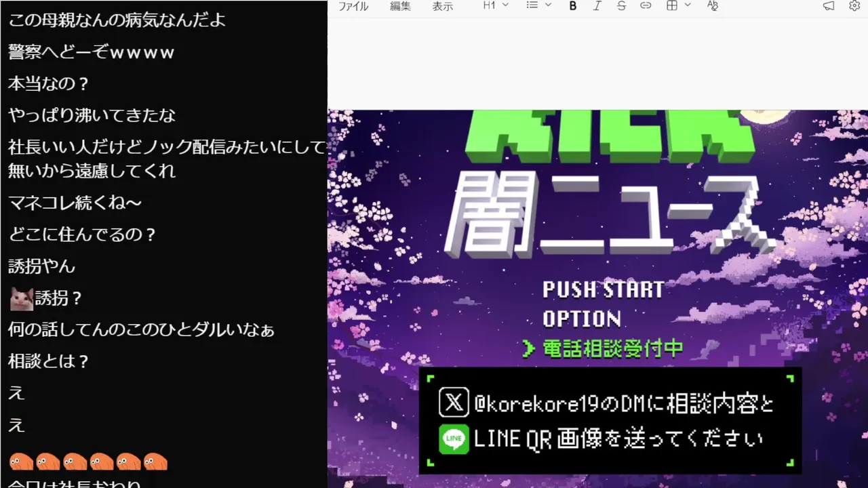Click the LINE QR 画像を送ってください text

618,440
